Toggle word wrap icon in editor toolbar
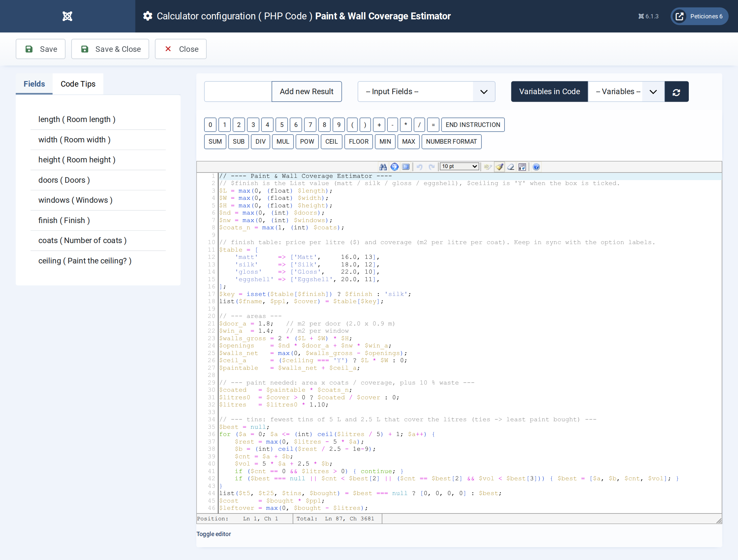 (522, 167)
